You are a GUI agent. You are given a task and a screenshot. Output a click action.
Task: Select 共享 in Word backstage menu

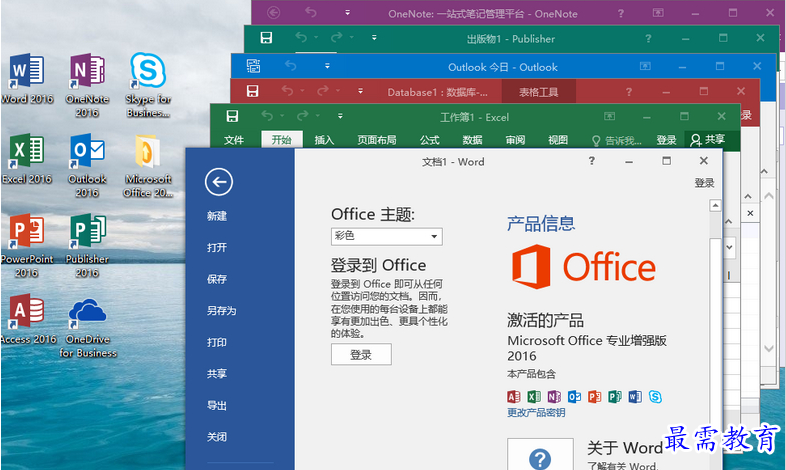[x=217, y=374]
